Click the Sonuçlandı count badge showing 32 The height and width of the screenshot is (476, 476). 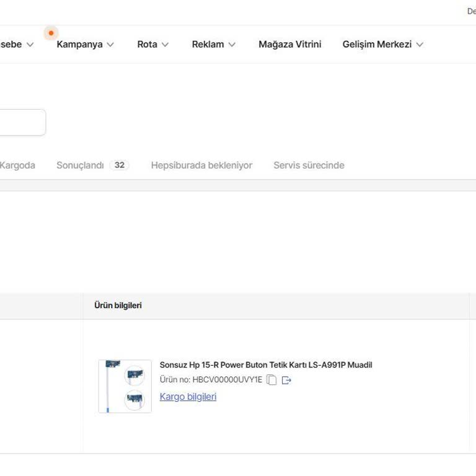119,165
